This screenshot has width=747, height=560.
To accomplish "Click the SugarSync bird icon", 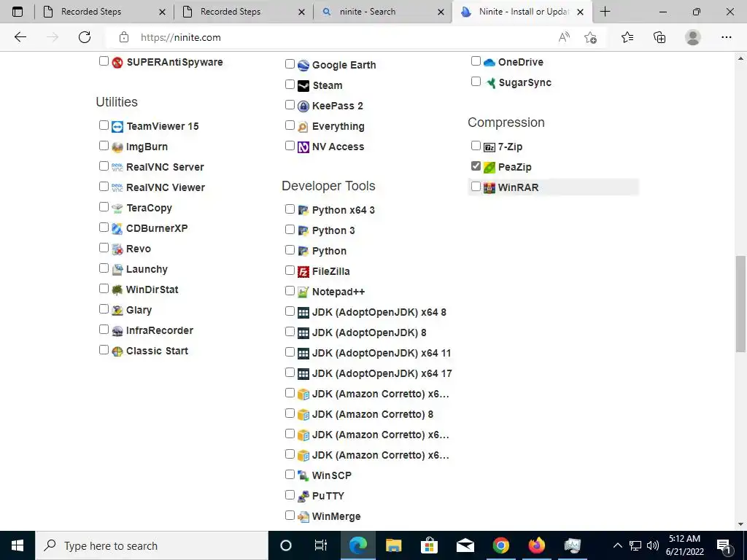I will point(489,83).
